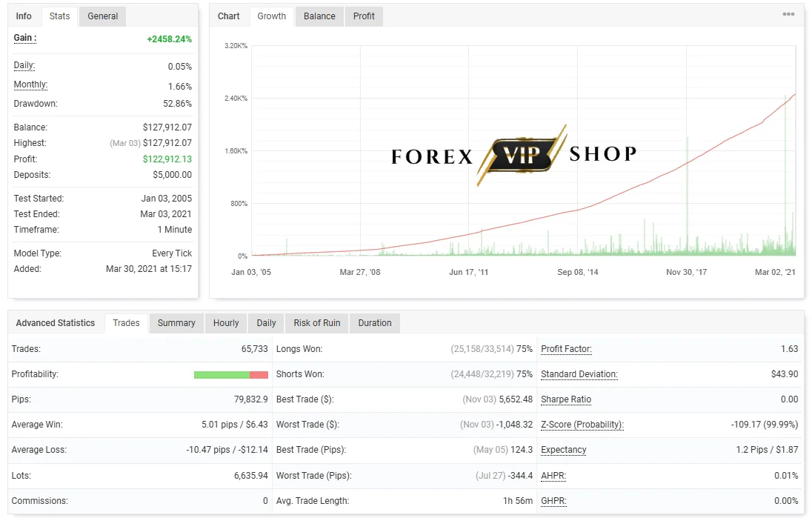Click the Timeframe value 1 Minute
Image resolution: width=812 pixels, height=518 pixels.
coord(175,230)
